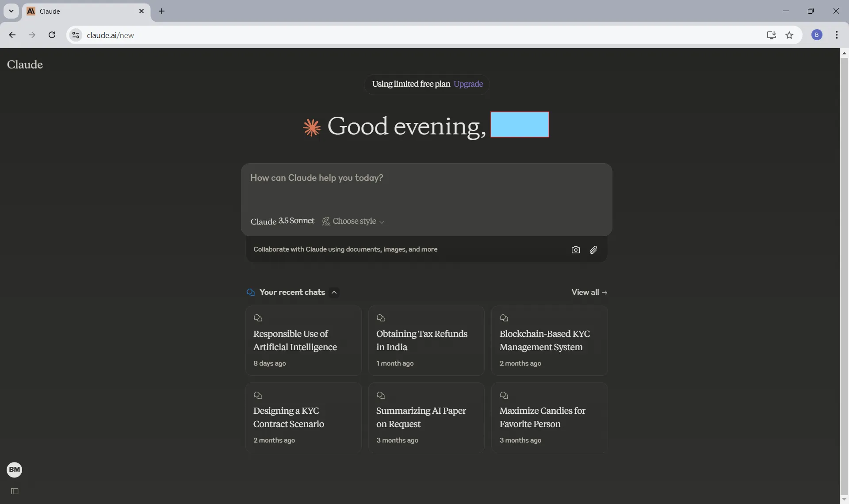Click the paperclip attach file icon

pyautogui.click(x=593, y=250)
